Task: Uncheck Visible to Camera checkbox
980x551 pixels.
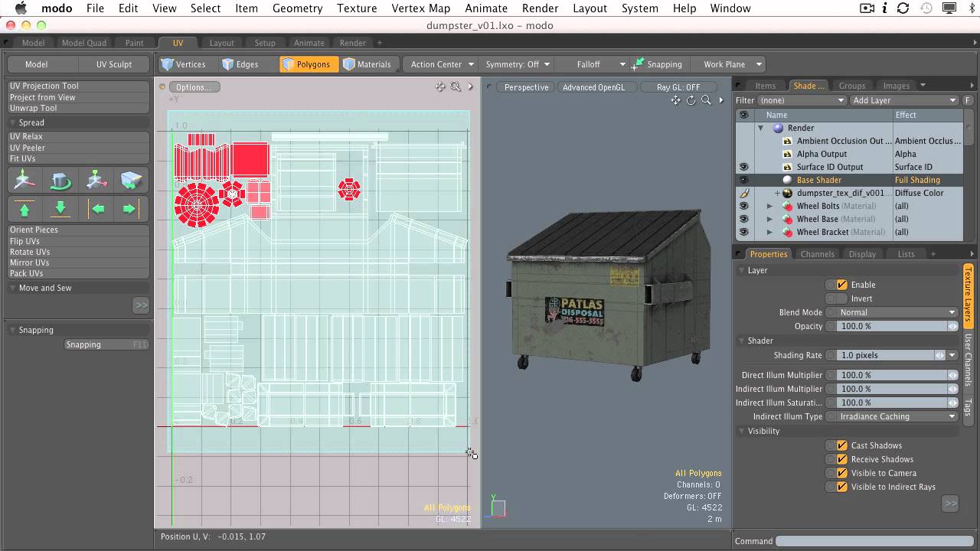Action: coord(842,473)
